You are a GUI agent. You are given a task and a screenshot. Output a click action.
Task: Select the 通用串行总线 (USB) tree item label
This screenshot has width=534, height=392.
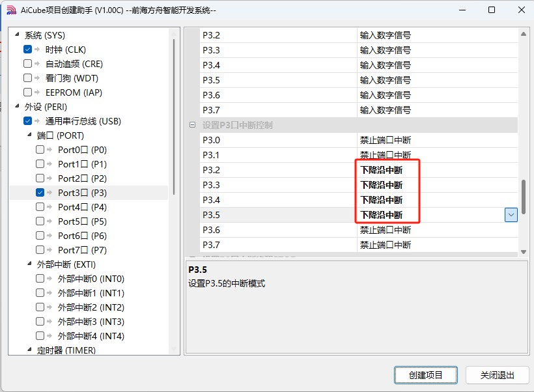click(83, 121)
